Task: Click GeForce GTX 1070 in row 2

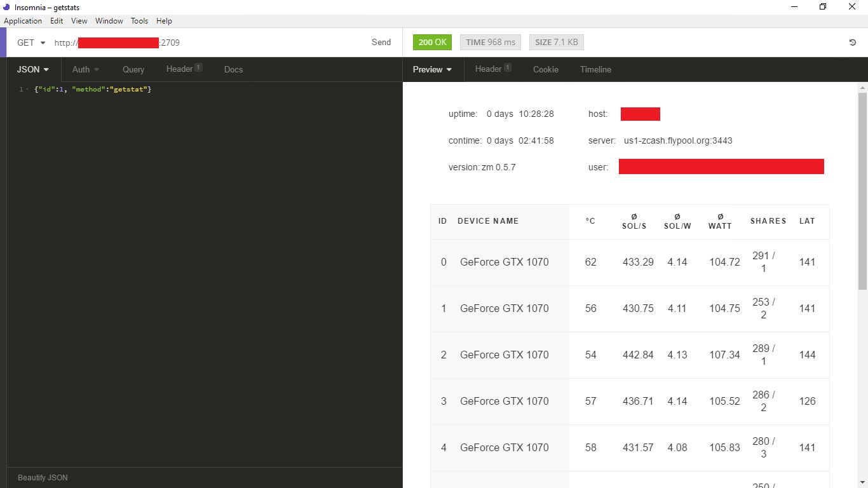Action: click(x=505, y=355)
